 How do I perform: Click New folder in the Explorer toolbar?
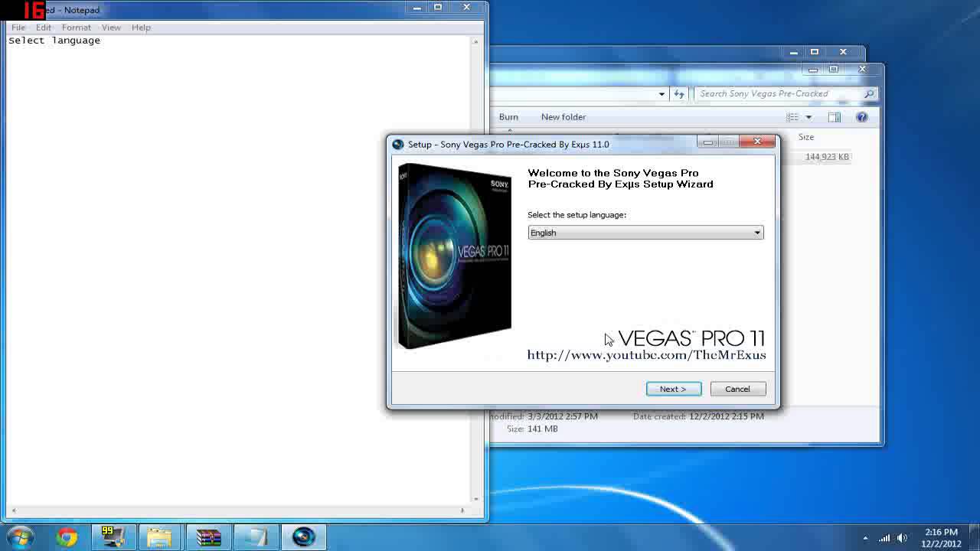[563, 117]
